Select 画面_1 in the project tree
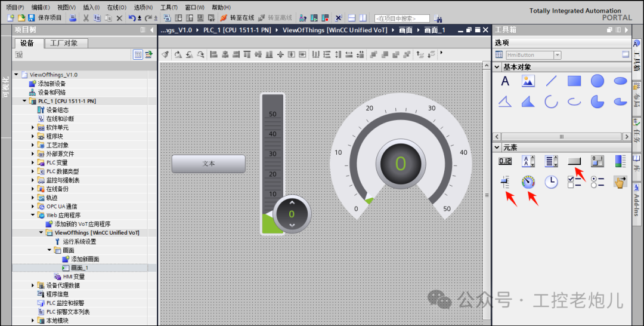This screenshot has width=644, height=326. (80, 267)
